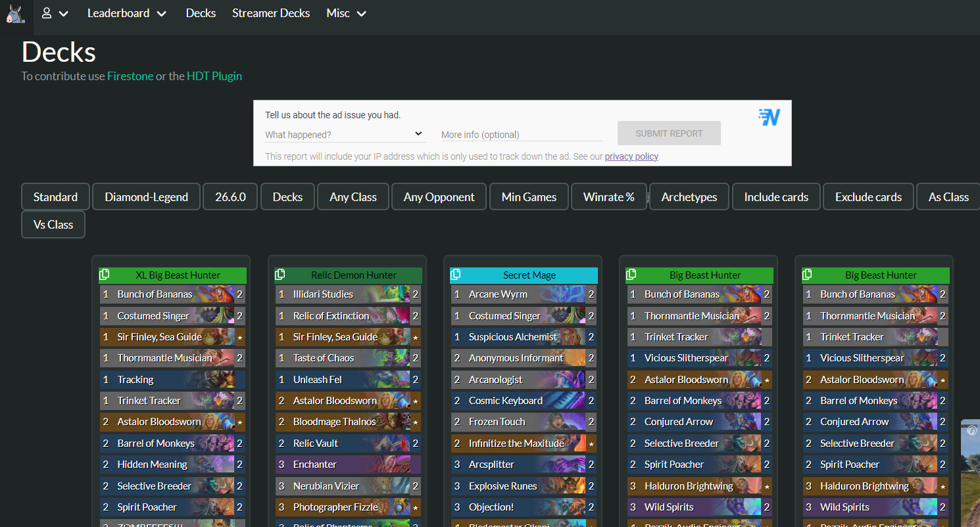The height and width of the screenshot is (527, 980).
Task: Click the donkey site logo icon
Action: (15, 13)
